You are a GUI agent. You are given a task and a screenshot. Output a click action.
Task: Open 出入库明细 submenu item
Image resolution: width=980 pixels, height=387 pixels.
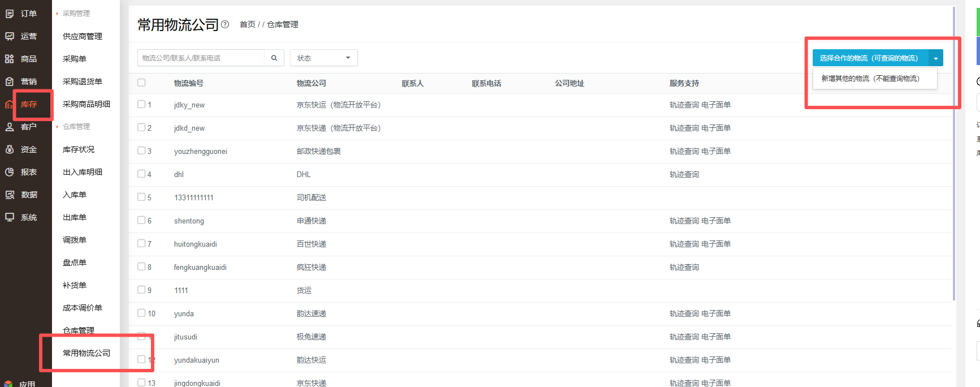click(x=83, y=172)
